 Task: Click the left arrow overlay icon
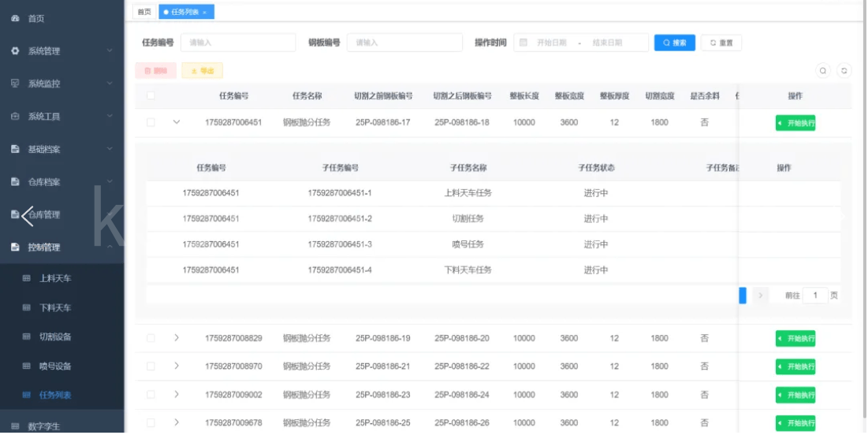point(27,214)
